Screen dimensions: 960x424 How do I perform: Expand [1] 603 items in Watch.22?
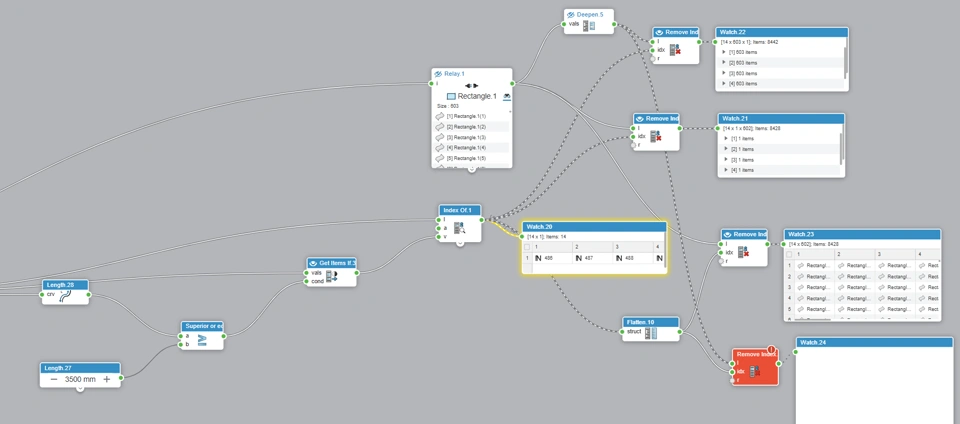pos(724,52)
